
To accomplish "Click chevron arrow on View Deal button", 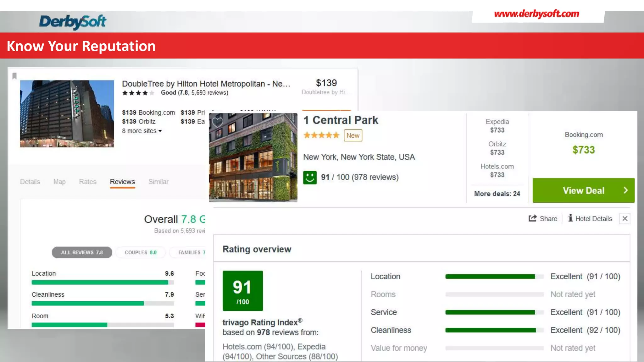I will pos(625,190).
